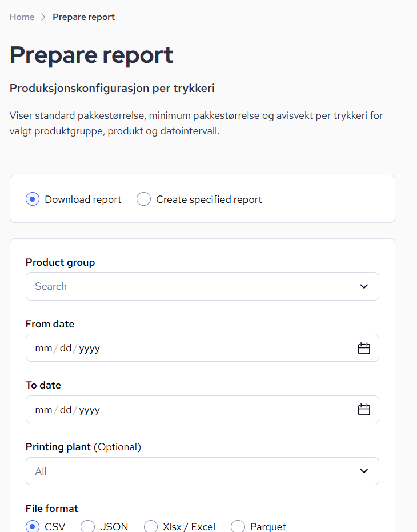Open the To date calendar picker icon
Screen dimensions: 417x532
coord(364,410)
